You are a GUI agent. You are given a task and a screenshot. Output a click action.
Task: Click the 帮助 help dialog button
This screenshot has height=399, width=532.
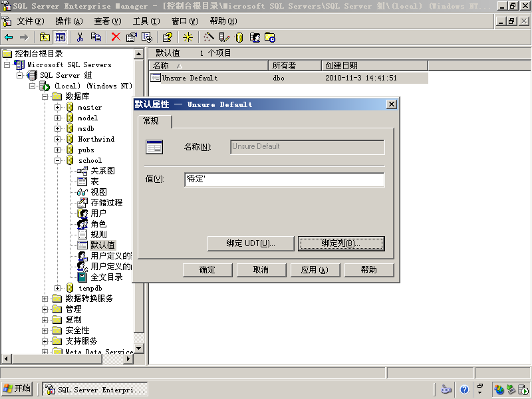(x=369, y=270)
